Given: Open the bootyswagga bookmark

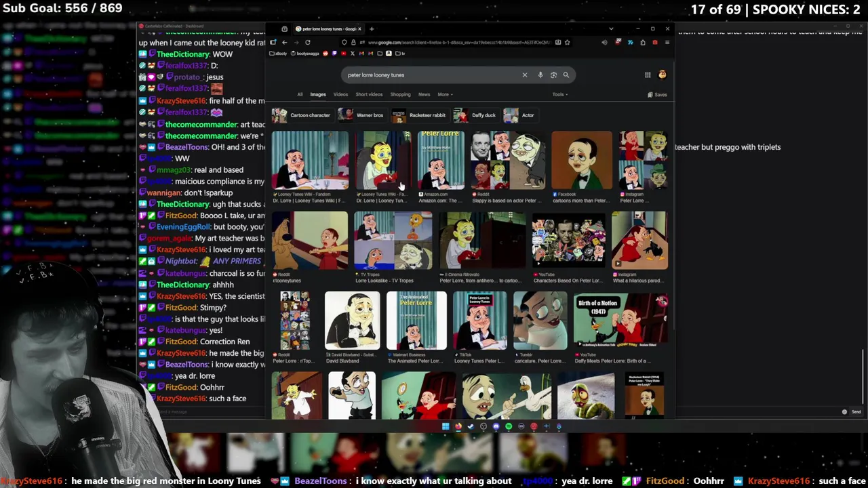Looking at the screenshot, I should coord(305,54).
